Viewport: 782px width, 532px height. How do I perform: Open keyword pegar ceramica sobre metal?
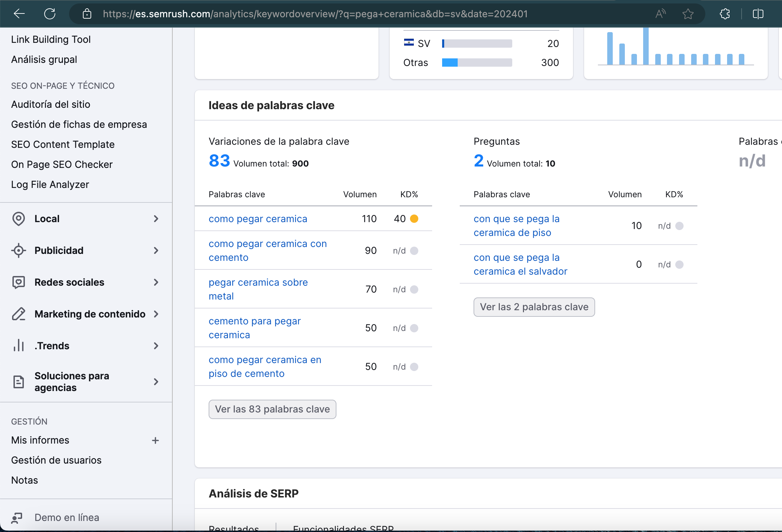tap(258, 289)
